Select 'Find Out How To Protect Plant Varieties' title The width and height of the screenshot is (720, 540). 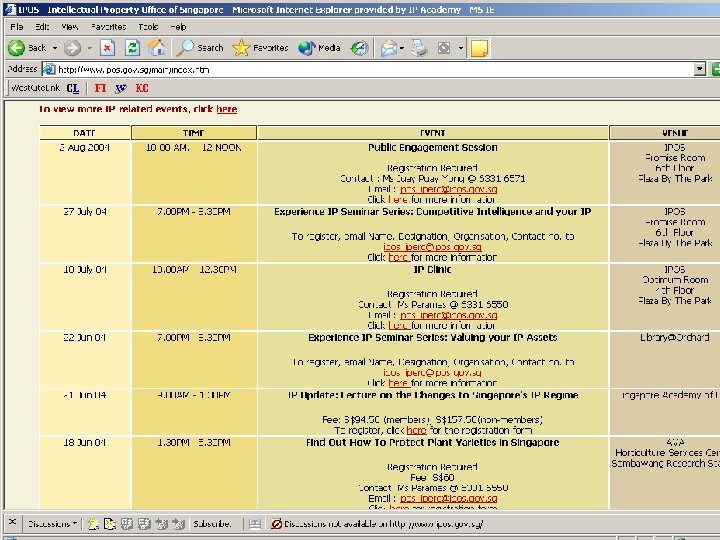click(433, 443)
